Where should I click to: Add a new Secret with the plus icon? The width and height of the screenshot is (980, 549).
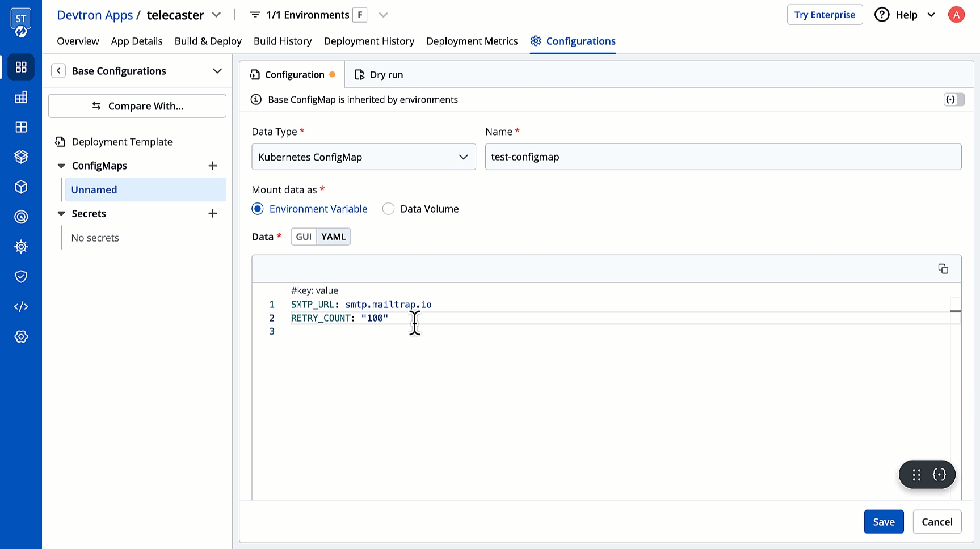213,214
